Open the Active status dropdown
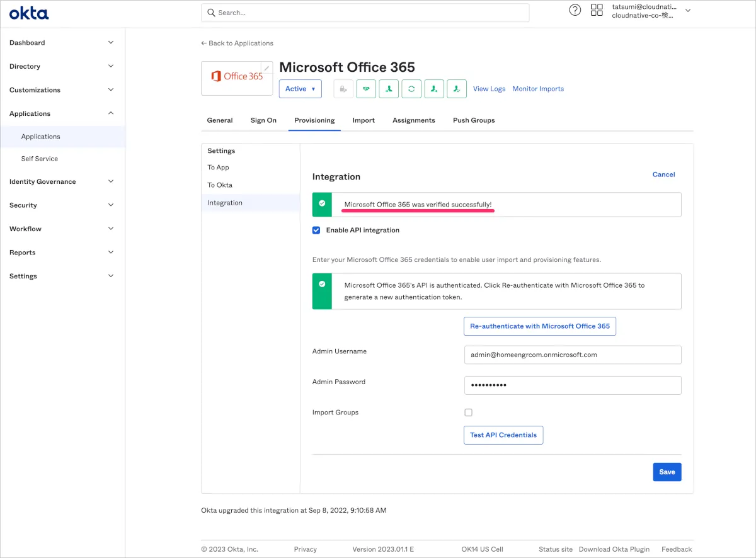 point(300,89)
